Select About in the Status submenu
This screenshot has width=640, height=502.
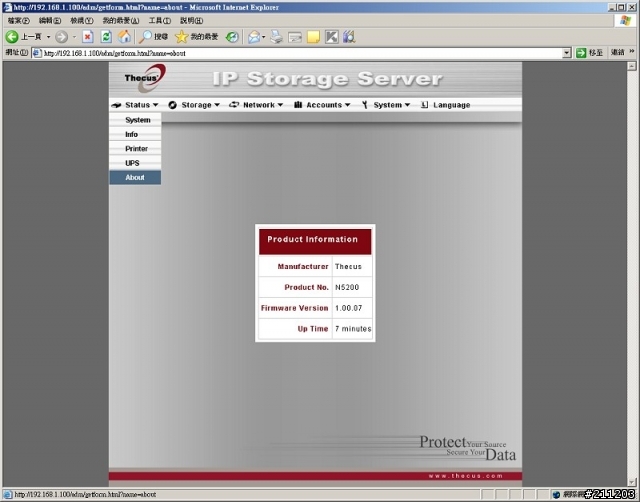click(x=135, y=178)
